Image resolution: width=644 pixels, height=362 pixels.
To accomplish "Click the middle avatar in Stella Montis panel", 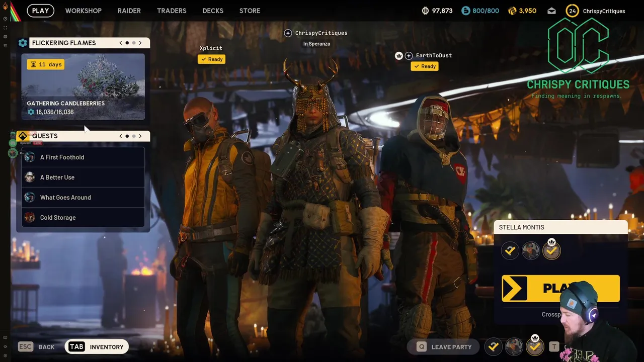I will [531, 250].
